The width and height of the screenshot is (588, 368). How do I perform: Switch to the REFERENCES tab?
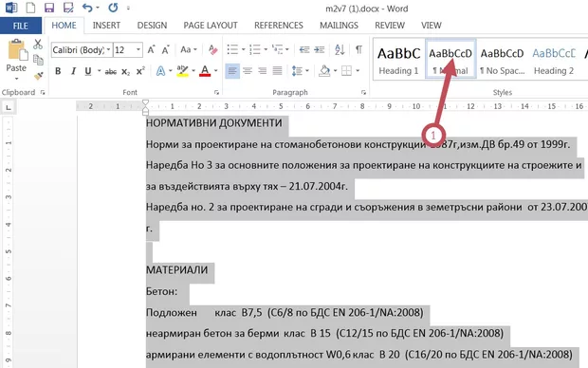point(279,26)
